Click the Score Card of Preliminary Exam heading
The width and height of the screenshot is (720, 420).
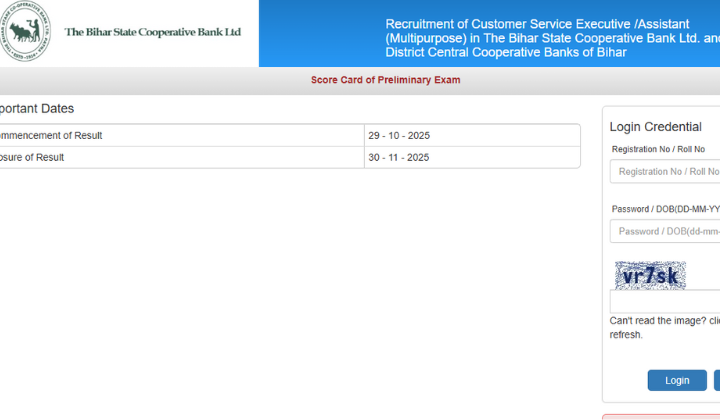pos(385,80)
